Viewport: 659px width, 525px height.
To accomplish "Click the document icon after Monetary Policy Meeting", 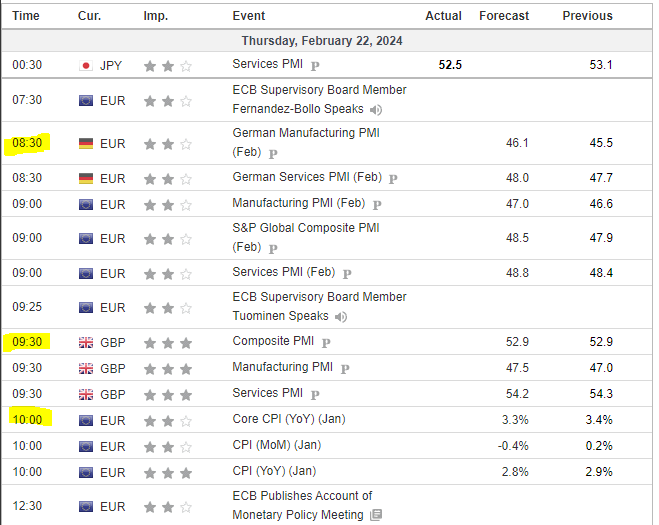I will tap(375, 515).
